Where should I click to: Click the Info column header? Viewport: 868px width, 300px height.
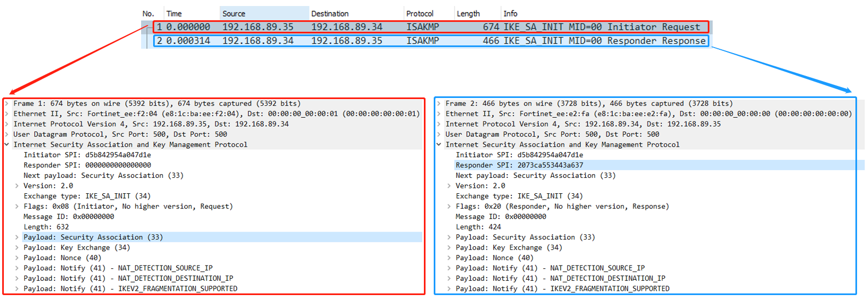coord(510,14)
